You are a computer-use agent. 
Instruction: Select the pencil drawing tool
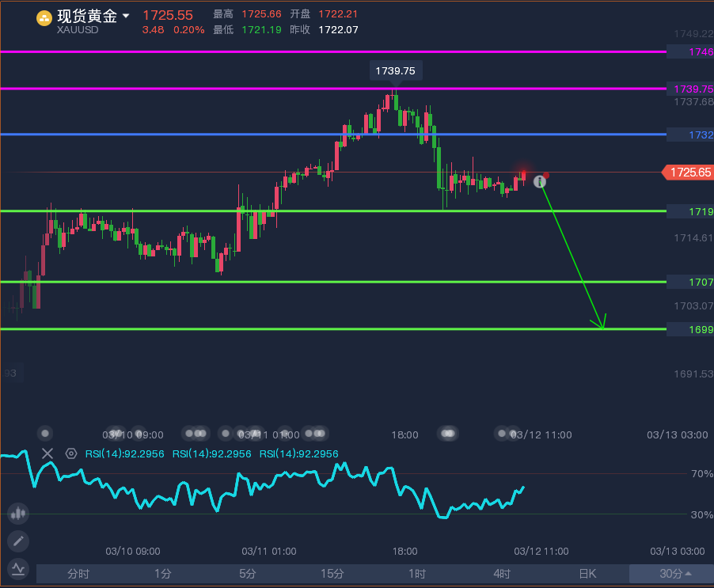click(x=17, y=541)
